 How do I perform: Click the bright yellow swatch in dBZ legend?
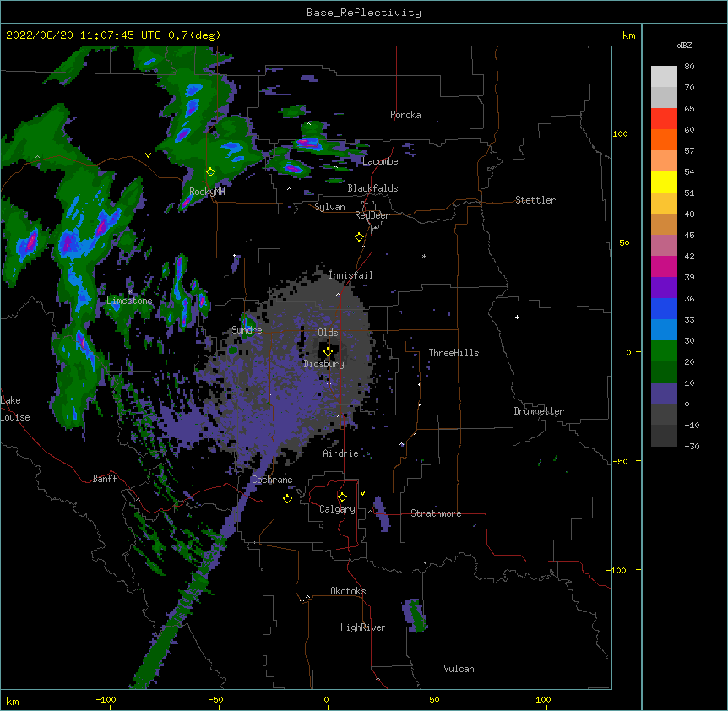point(664,182)
